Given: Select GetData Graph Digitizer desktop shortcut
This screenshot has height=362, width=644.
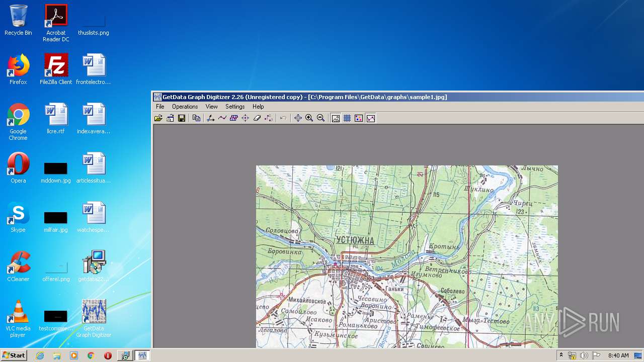Looking at the screenshot, I should 94,319.
